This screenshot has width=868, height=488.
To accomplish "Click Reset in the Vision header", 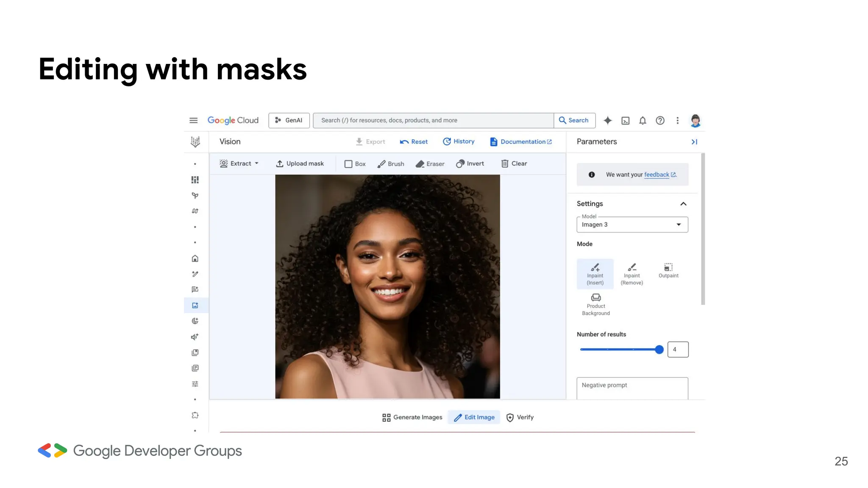I will point(414,141).
